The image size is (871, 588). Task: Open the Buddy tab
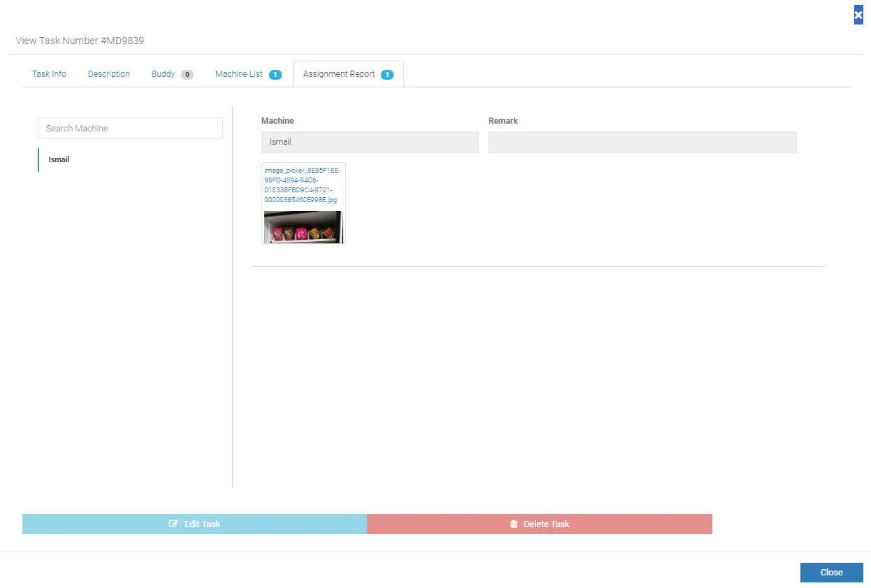162,73
